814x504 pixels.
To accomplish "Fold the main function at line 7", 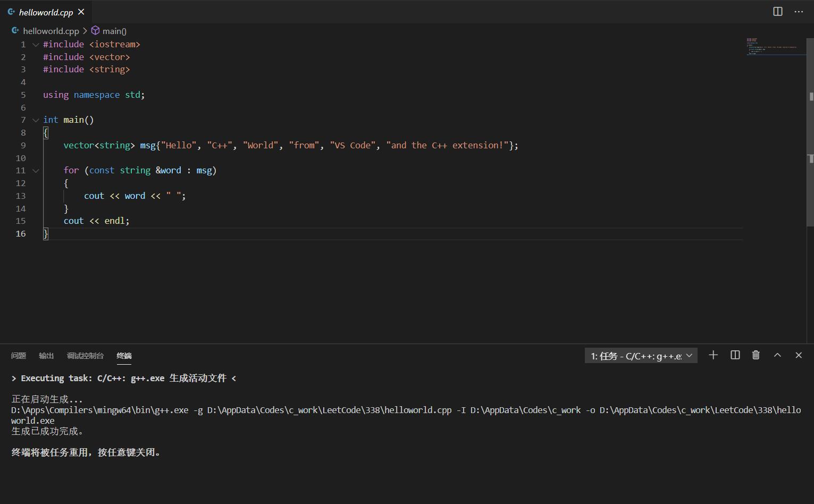I will pyautogui.click(x=36, y=120).
